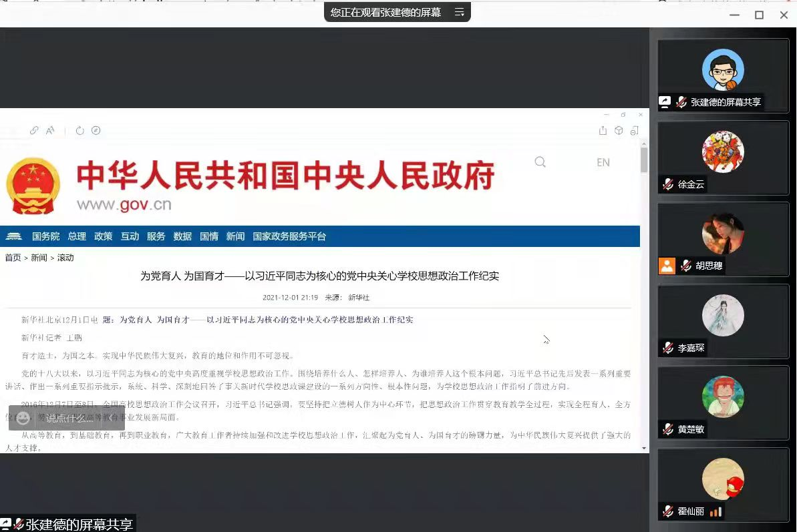Screen dimensions: 797x532
Task: Click the muted mic icon beside 黄楚敏
Action: (x=668, y=429)
